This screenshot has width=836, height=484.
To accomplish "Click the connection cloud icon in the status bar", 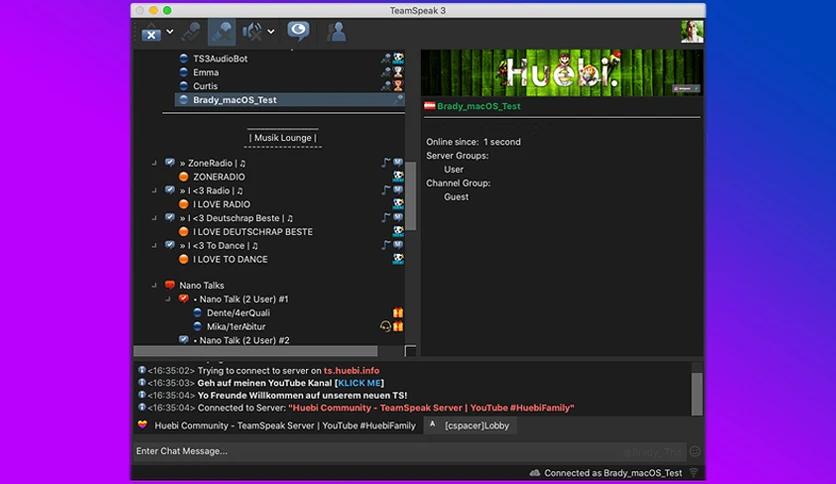I will [535, 473].
